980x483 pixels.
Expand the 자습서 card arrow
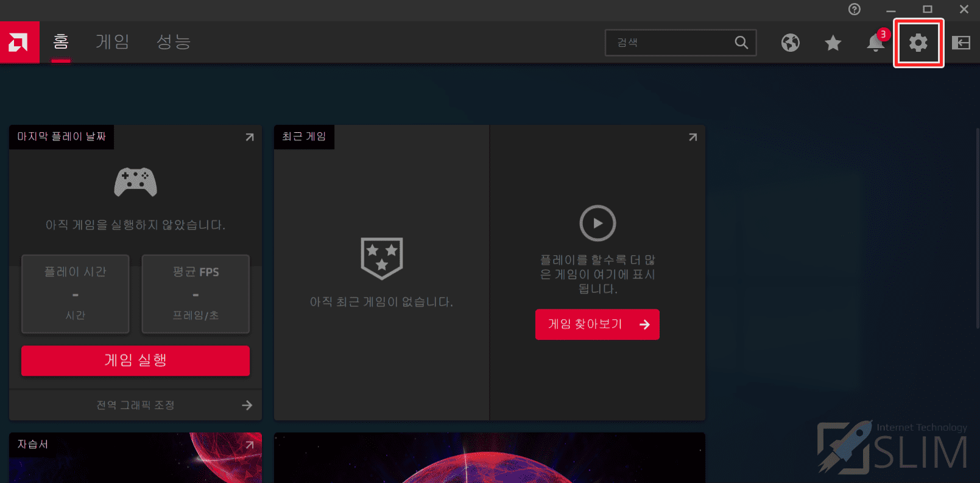250,445
